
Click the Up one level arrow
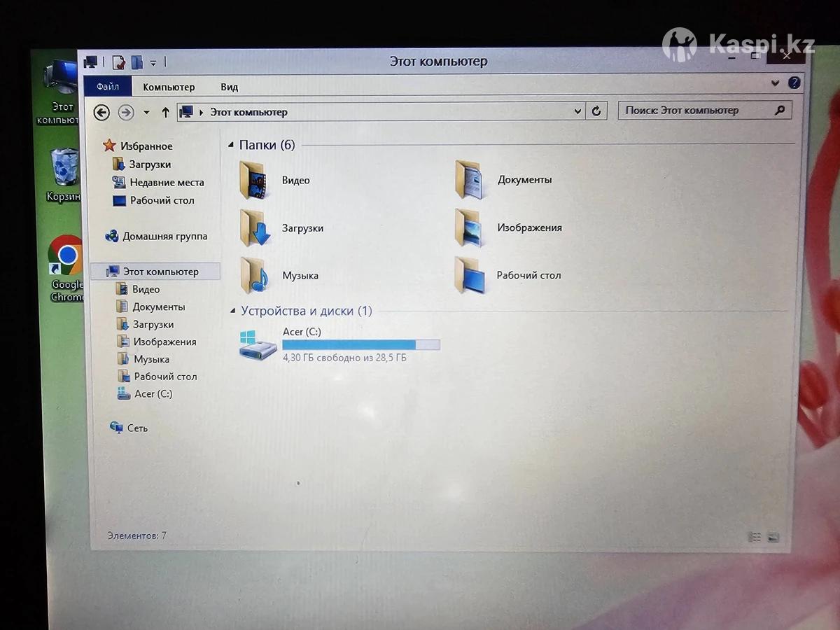(165, 112)
